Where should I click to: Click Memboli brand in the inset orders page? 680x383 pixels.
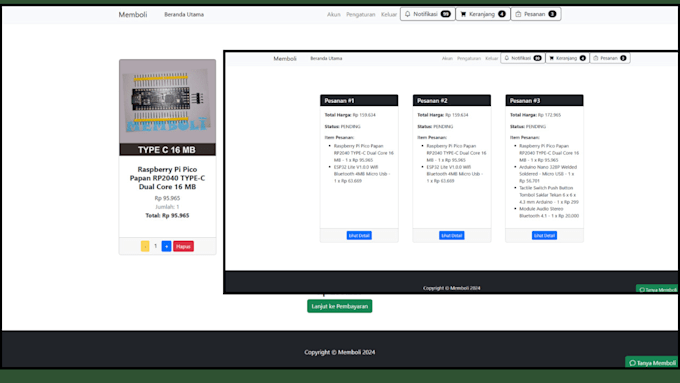tap(285, 58)
